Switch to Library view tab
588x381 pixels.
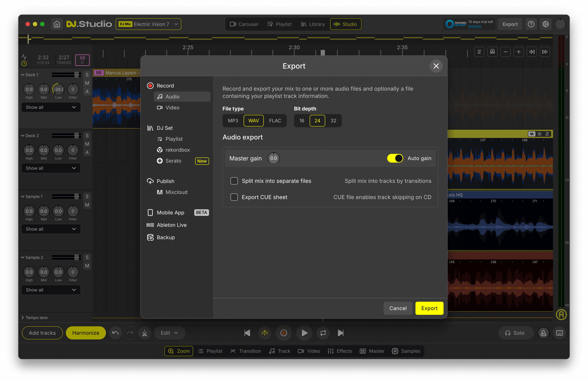[x=313, y=24]
